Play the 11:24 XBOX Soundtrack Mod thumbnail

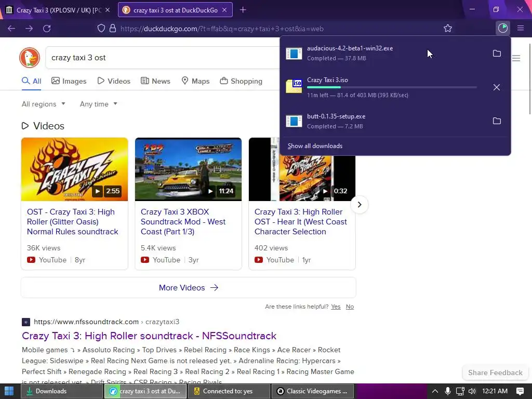click(188, 169)
